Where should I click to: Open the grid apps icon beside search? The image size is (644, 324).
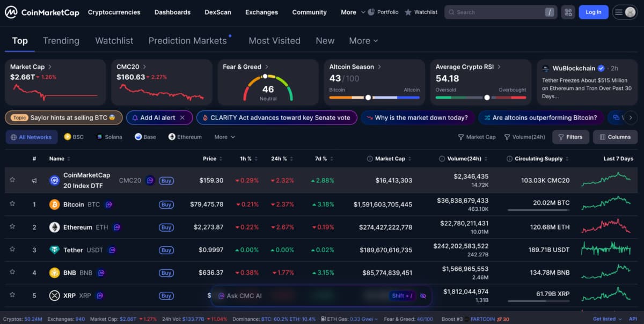click(568, 12)
